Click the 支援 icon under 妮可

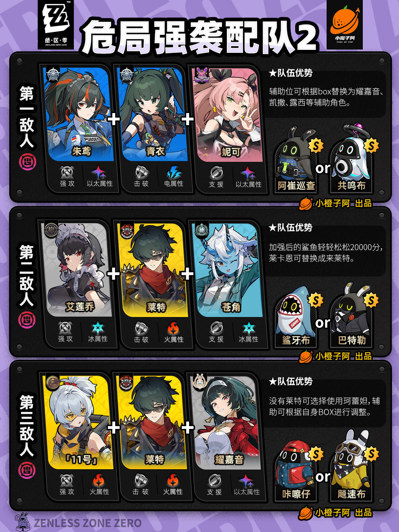coord(216,173)
